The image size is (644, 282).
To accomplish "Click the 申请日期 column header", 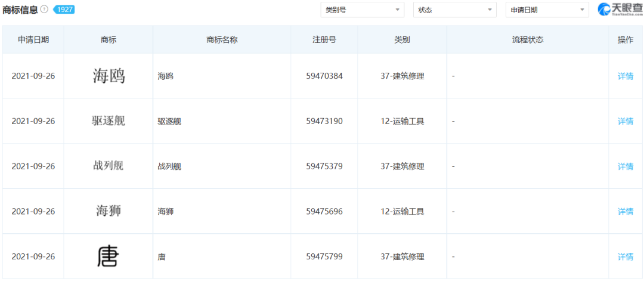I will (33, 40).
